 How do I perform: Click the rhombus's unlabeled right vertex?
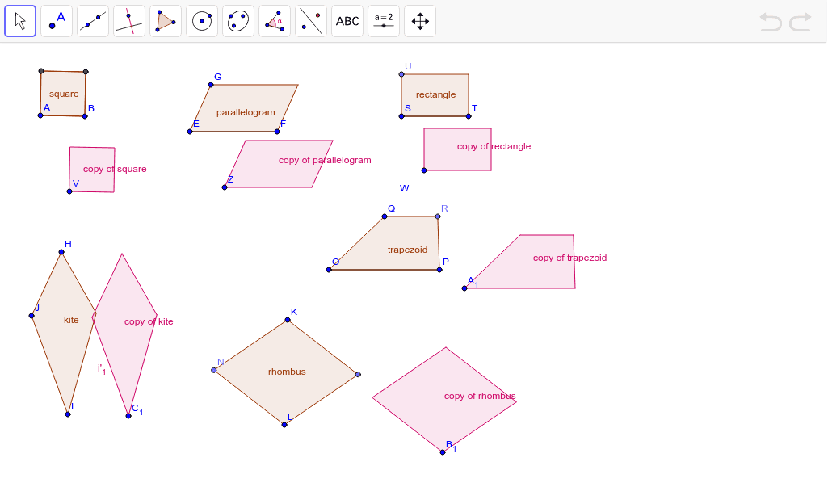(x=358, y=375)
